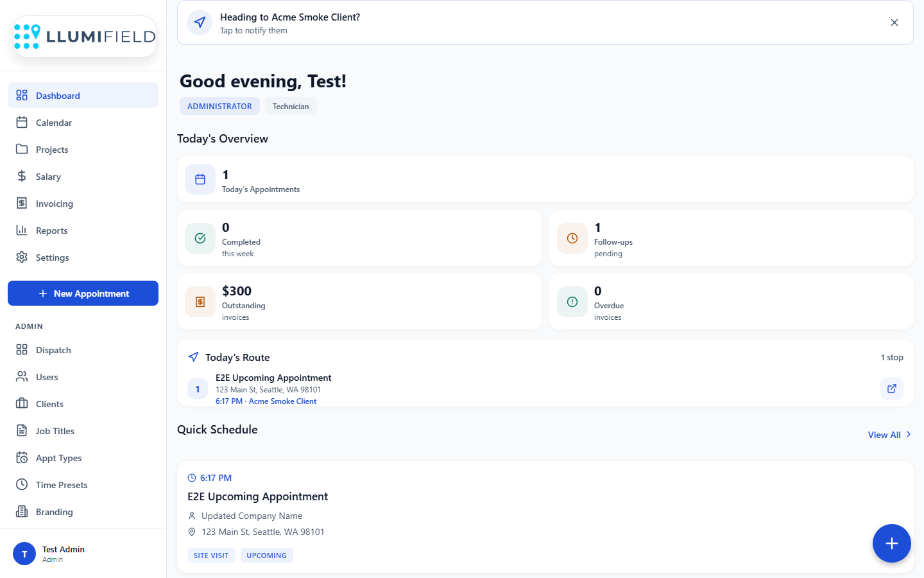Click the Invoicing receipt icon

(x=22, y=203)
